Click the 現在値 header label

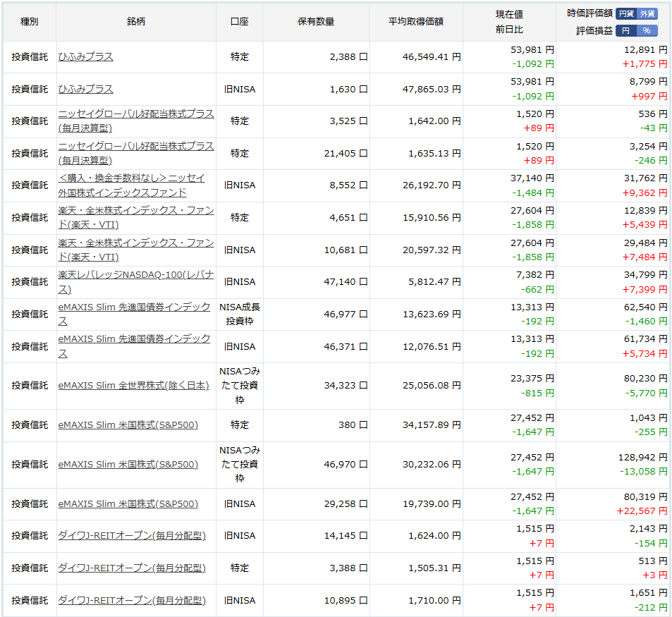click(x=509, y=15)
